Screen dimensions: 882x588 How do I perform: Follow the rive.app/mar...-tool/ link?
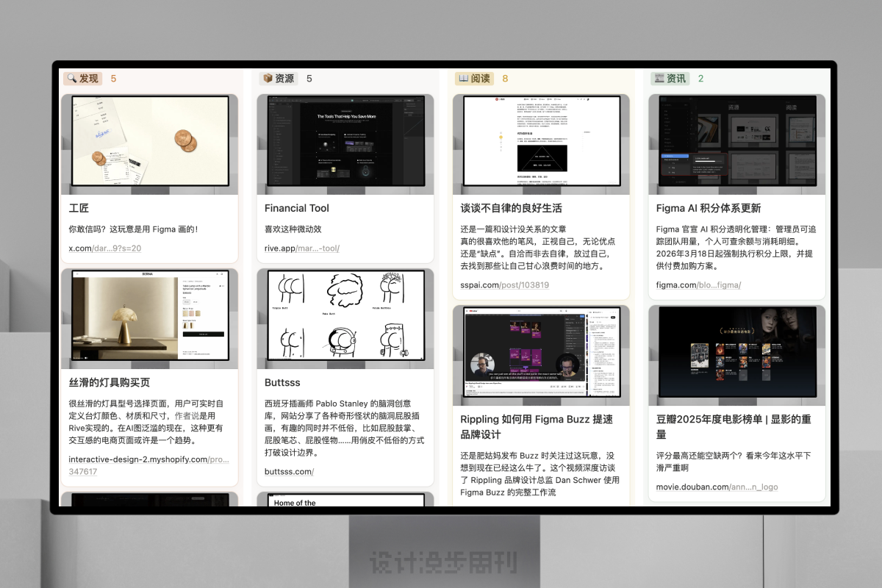(x=302, y=248)
